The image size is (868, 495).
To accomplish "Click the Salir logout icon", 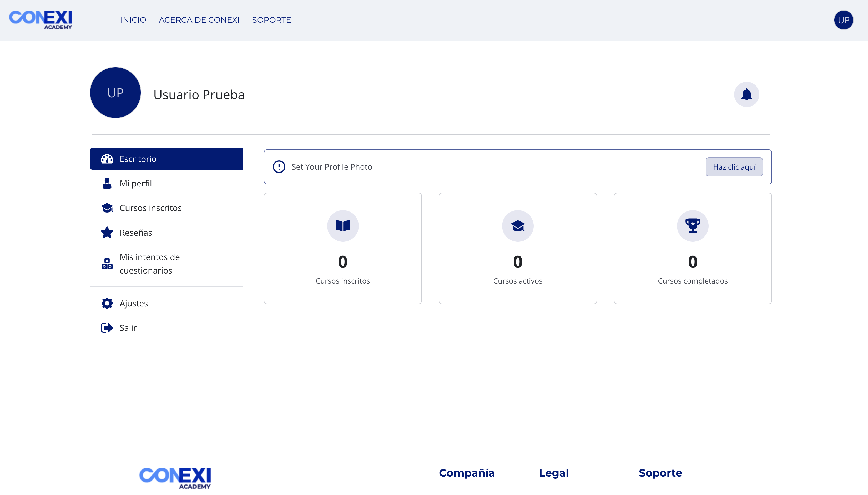I will point(107,327).
